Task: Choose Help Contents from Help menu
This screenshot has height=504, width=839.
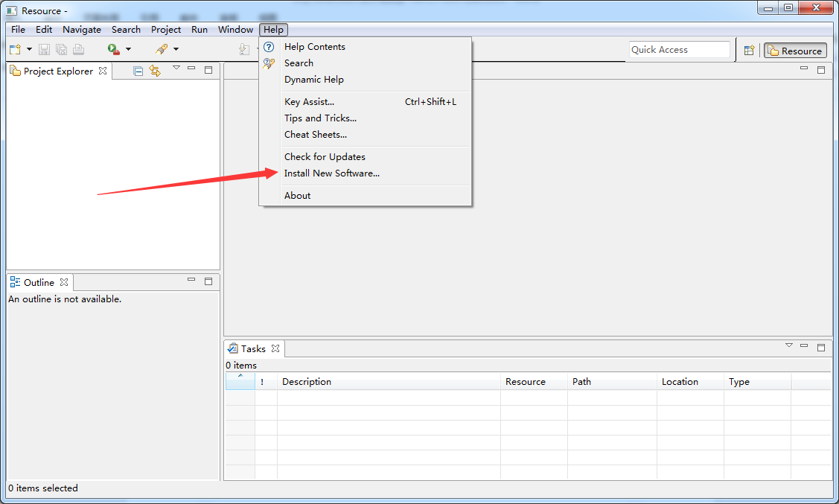Action: point(365,47)
